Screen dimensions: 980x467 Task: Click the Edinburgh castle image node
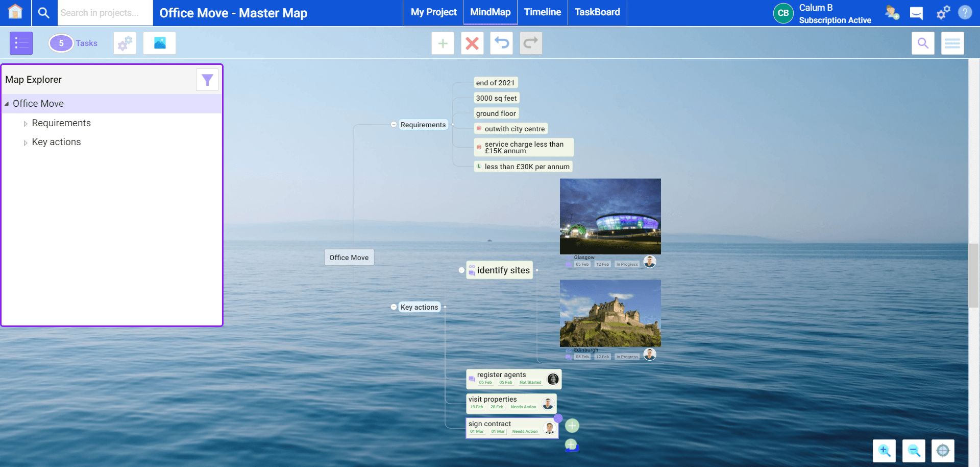[610, 313]
